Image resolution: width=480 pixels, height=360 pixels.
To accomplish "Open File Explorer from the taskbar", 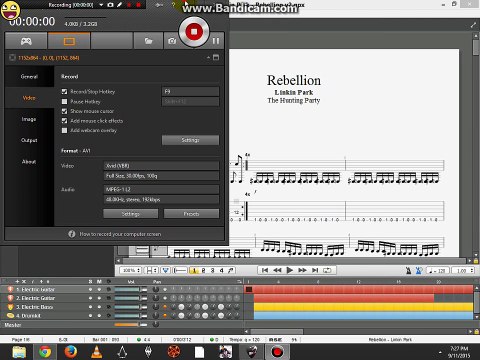I will (19, 352).
